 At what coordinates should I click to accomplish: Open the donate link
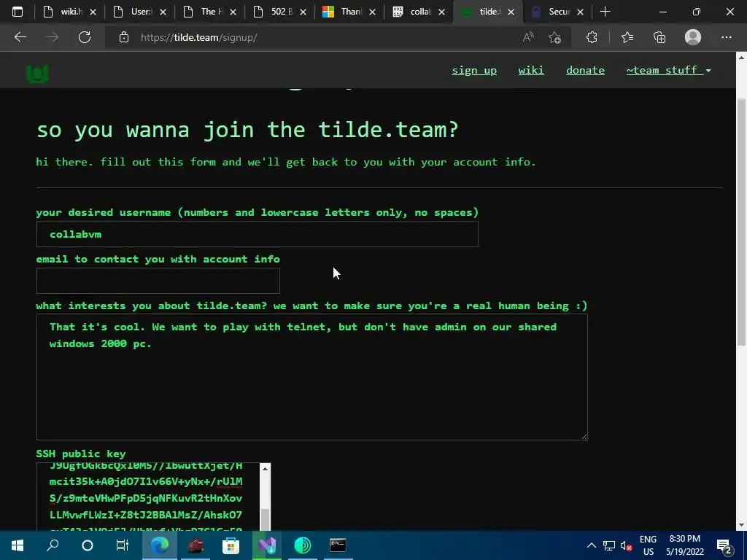(x=585, y=71)
